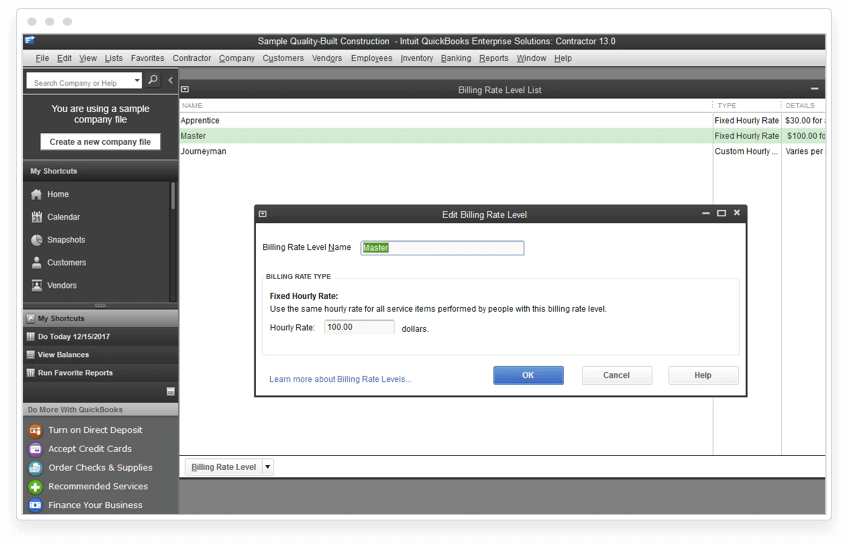The width and height of the screenshot is (848, 544).
Task: Open the Favorites menu
Action: 147,58
